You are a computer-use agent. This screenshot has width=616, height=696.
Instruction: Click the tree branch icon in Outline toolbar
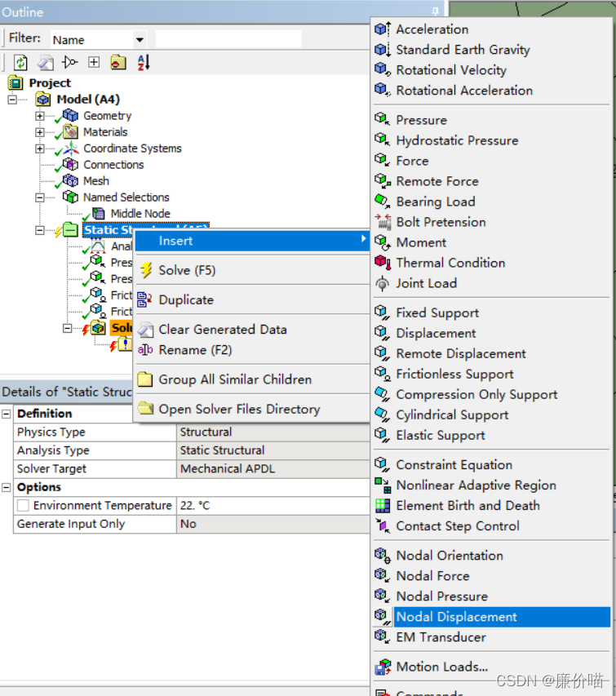[x=69, y=62]
